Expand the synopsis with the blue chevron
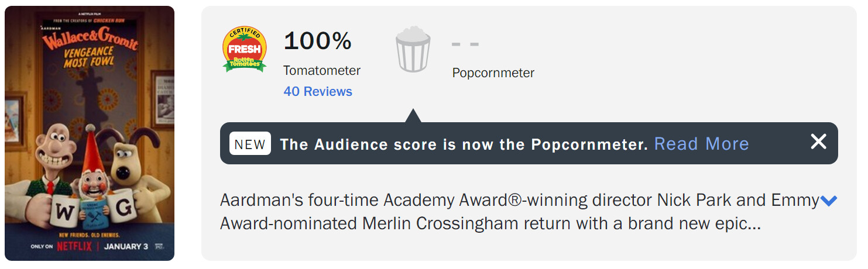 (x=829, y=201)
